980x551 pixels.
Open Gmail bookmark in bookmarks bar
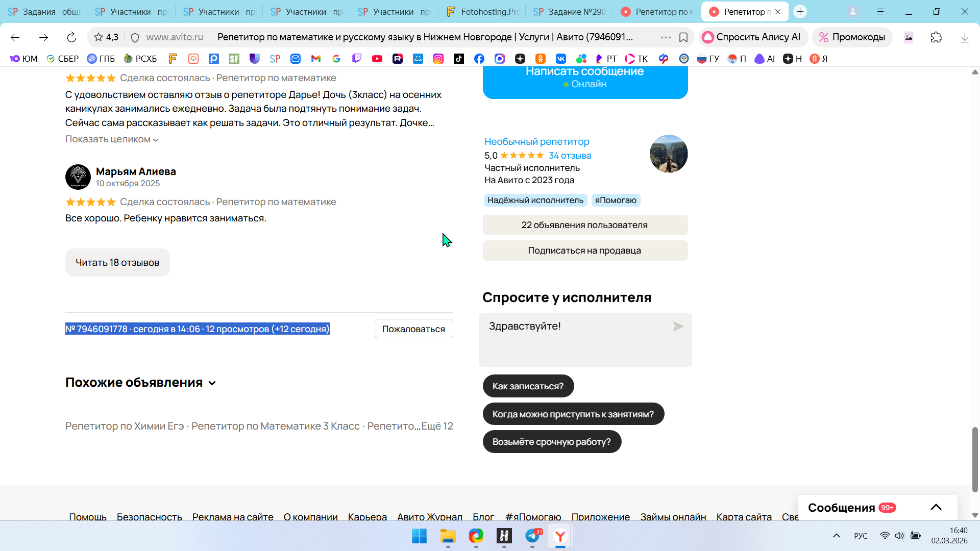tap(316, 59)
